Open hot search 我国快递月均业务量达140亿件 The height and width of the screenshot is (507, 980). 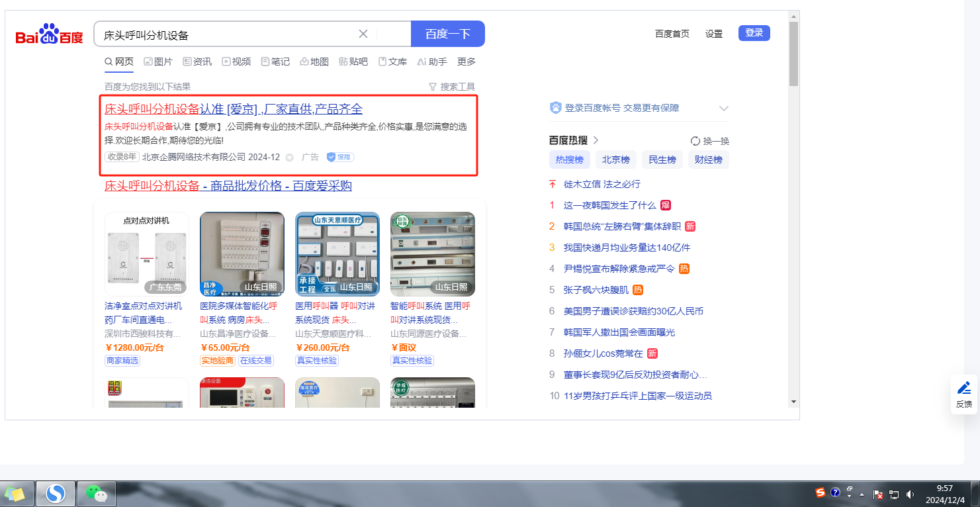(x=627, y=248)
